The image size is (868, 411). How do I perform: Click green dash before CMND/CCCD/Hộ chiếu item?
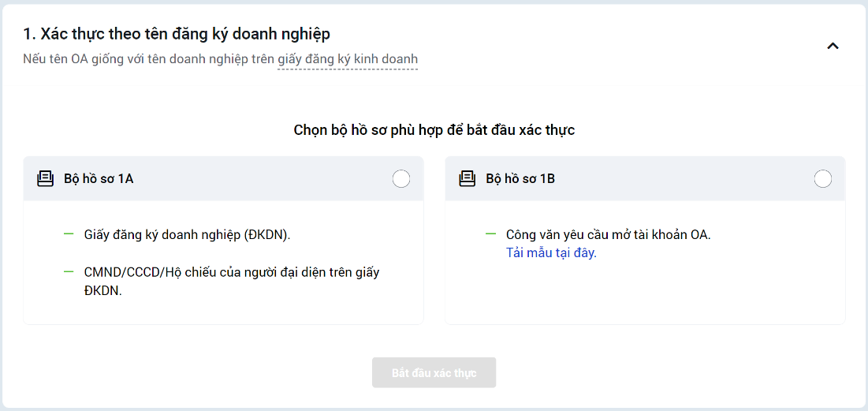coord(68,272)
